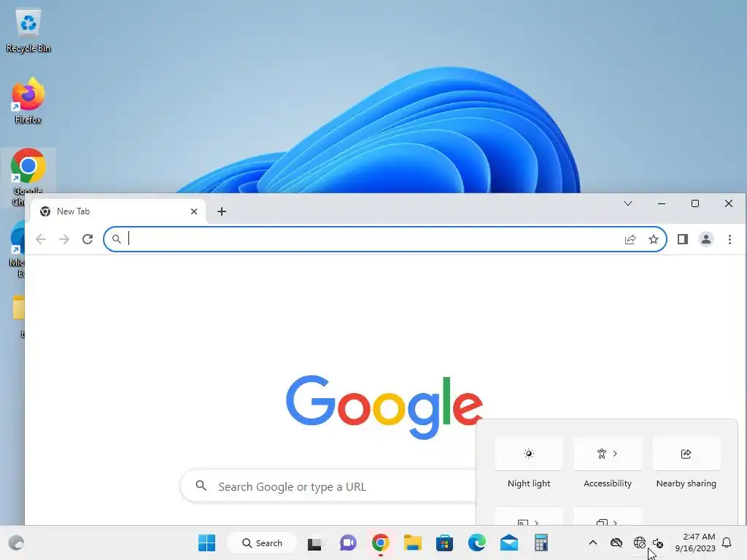Click the Google logo
The width and height of the screenshot is (747, 560).
click(384, 407)
